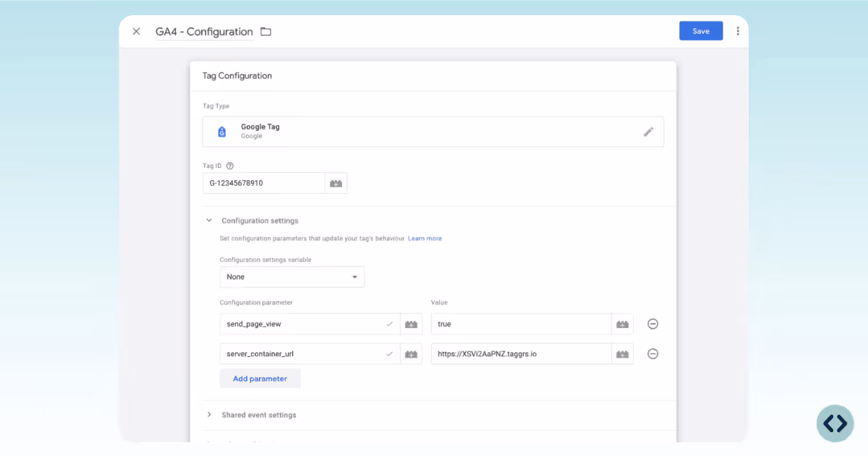Open the Configuration settings variable dropdown

tap(292, 276)
